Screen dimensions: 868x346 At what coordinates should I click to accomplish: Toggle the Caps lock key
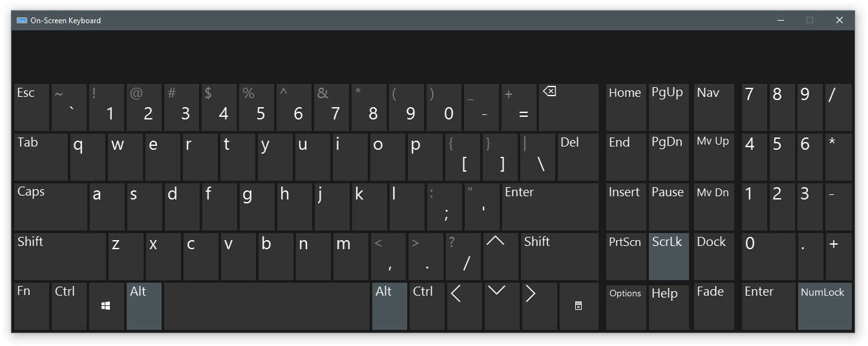50,207
